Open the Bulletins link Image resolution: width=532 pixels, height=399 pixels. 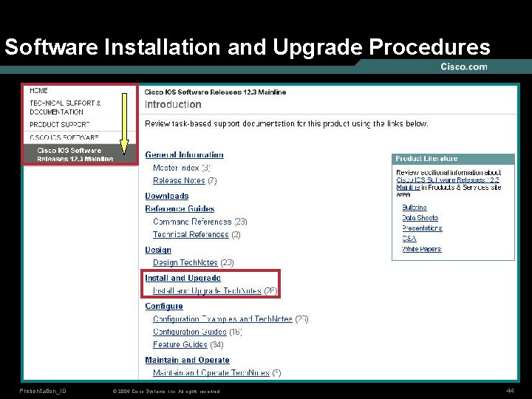click(414, 208)
